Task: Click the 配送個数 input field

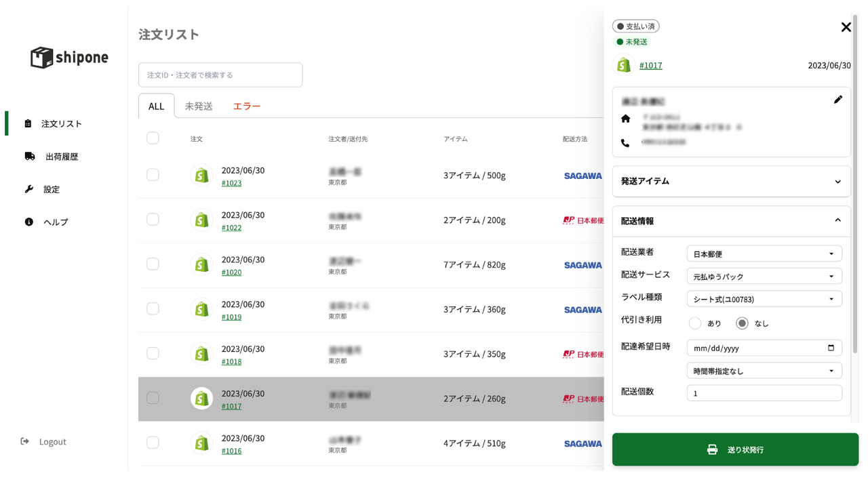Action: coord(764,393)
